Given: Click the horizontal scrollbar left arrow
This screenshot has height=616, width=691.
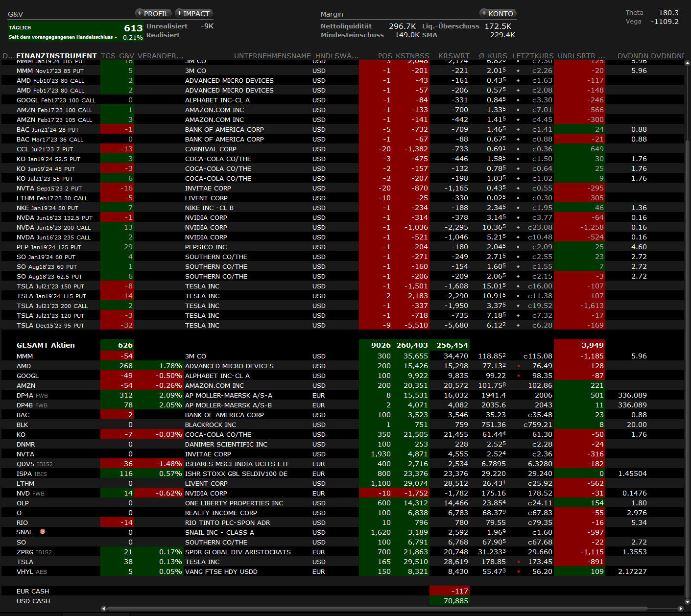Looking at the screenshot, I should click(x=103, y=609).
